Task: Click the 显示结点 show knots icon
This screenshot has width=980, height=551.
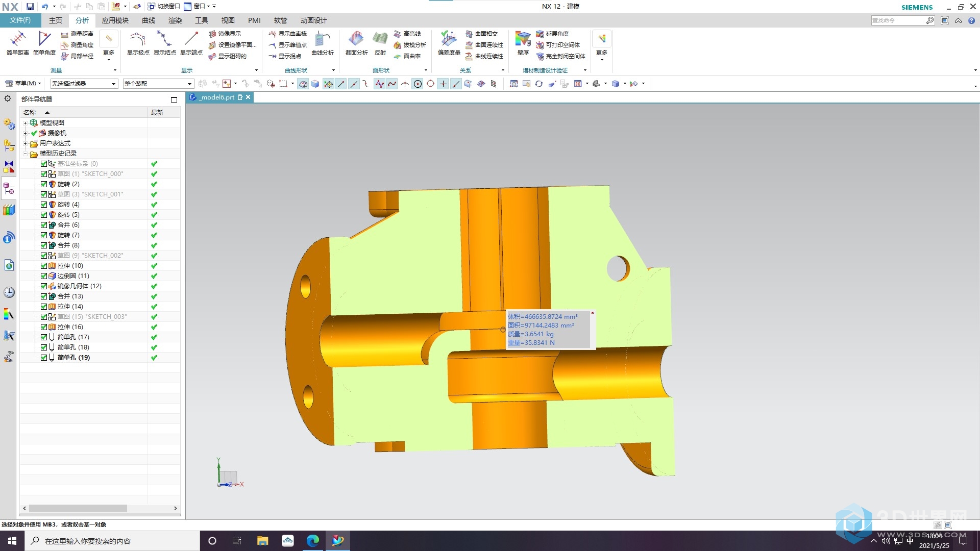Action: pos(164,43)
